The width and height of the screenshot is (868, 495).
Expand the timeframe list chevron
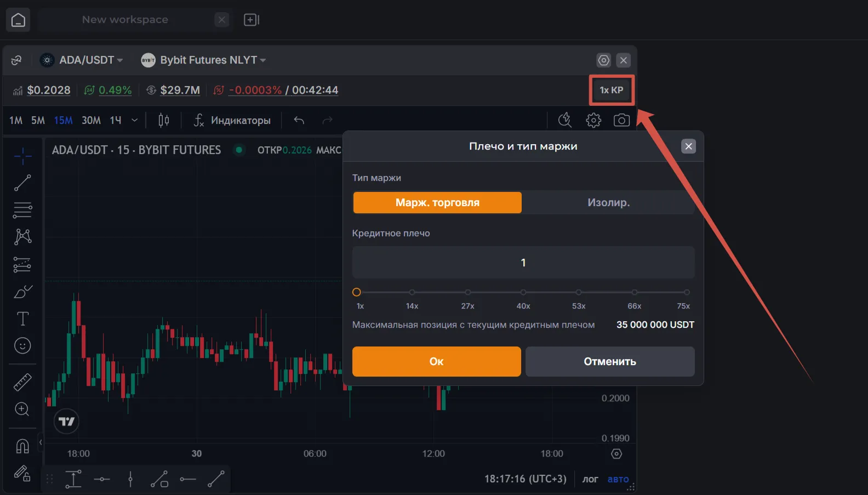(134, 120)
